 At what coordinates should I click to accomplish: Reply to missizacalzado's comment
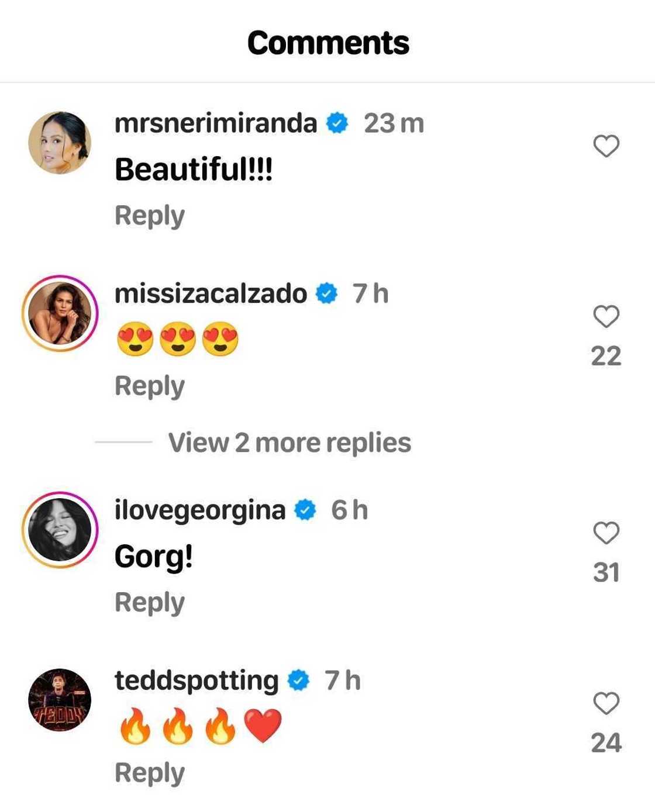[x=150, y=386]
